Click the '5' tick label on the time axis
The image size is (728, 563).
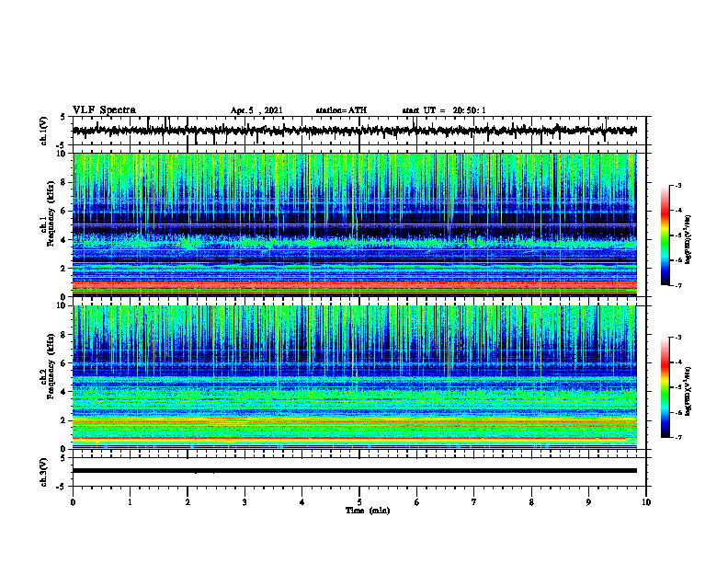point(359,502)
